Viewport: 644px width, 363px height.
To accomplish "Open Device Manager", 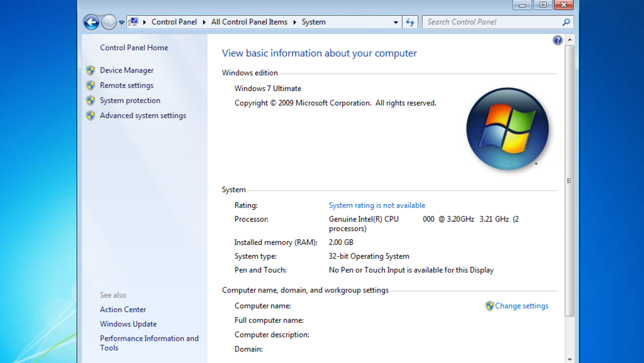I will click(127, 70).
